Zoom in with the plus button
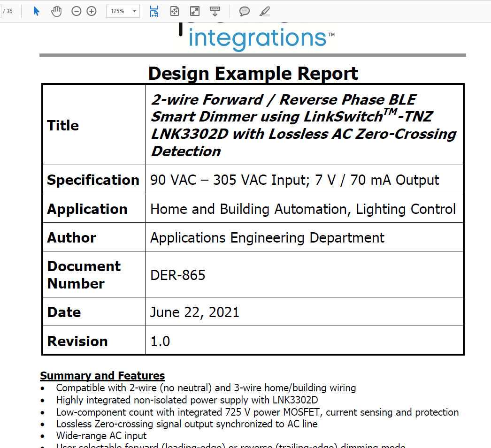Viewport: 491px width, 448px height. coord(92,11)
